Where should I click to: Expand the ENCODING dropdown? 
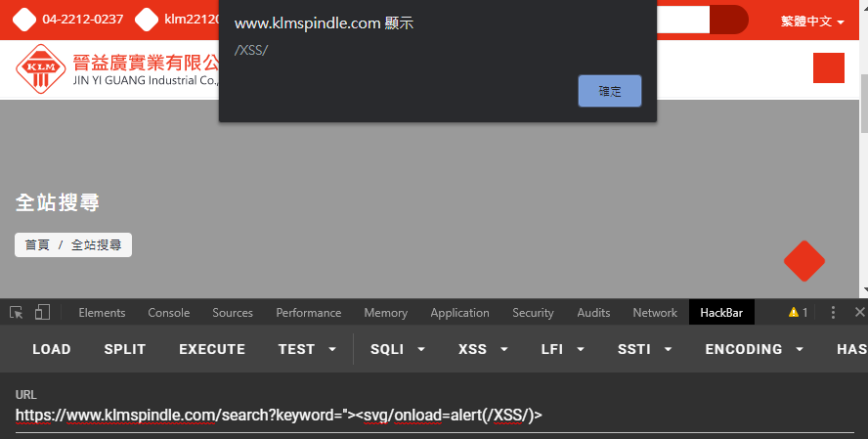754,349
